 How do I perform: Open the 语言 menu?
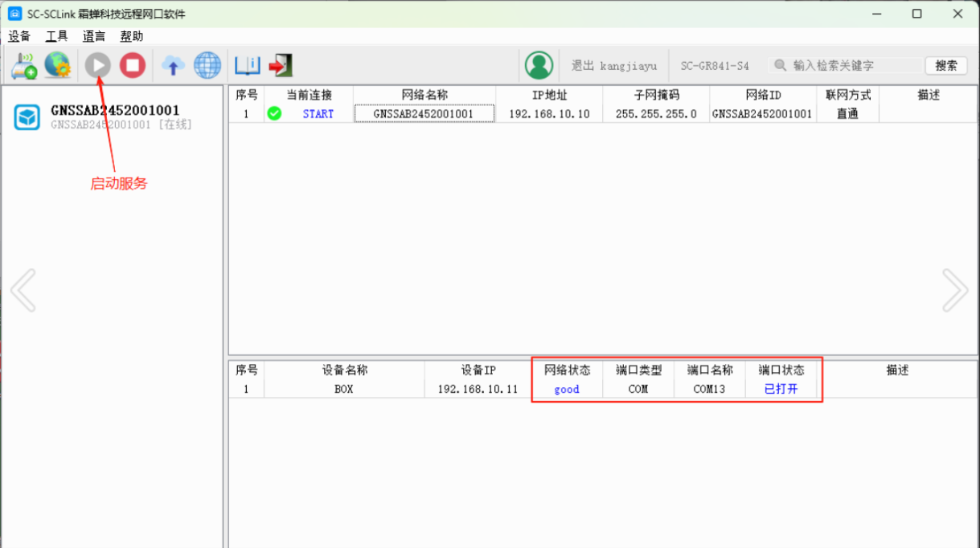click(94, 36)
